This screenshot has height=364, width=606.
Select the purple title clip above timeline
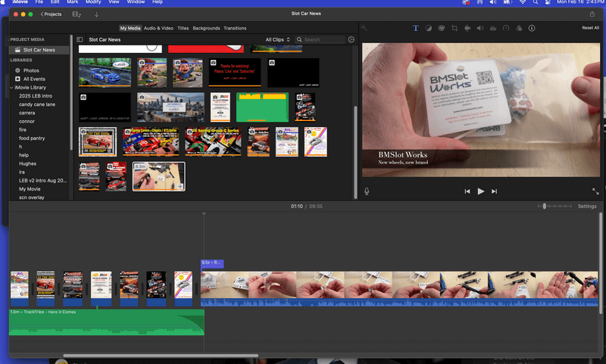coord(212,263)
